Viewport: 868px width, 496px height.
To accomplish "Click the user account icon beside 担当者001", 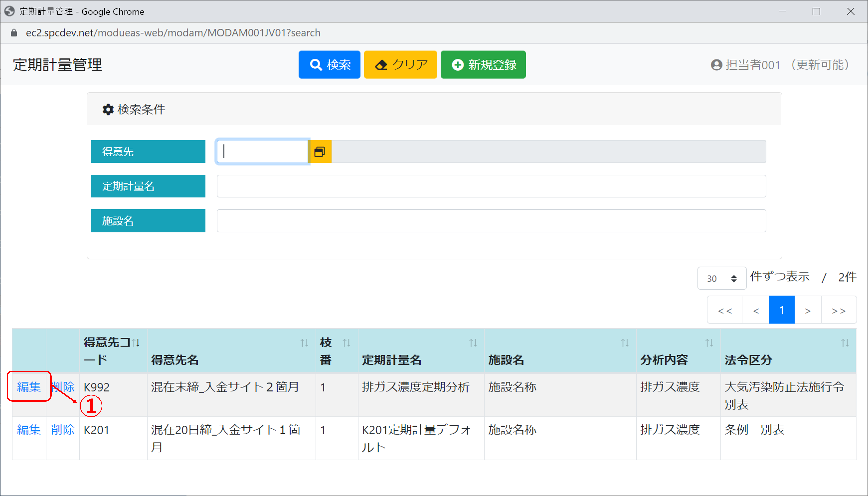I will point(717,65).
